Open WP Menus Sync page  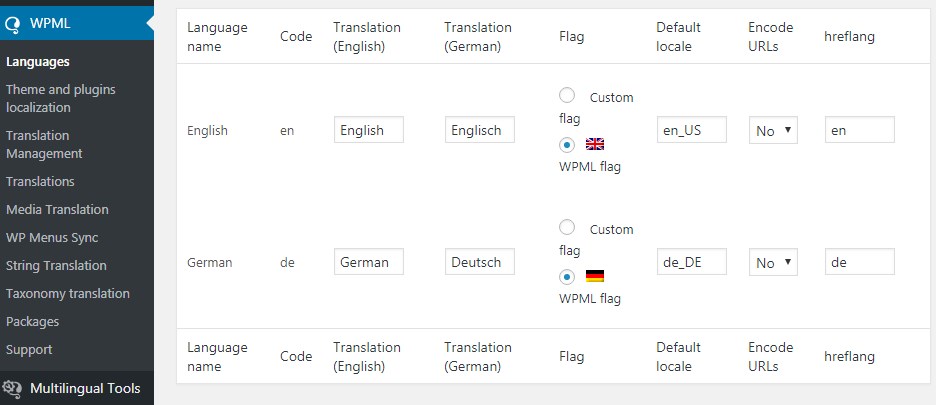(x=52, y=238)
